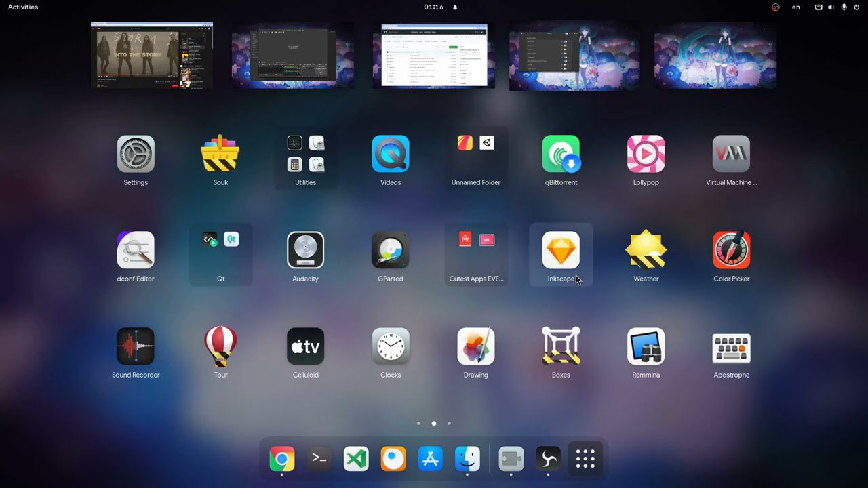Screen dimensions: 868x488
Task: Switch to the empty fifth workspace
Action: [715, 56]
